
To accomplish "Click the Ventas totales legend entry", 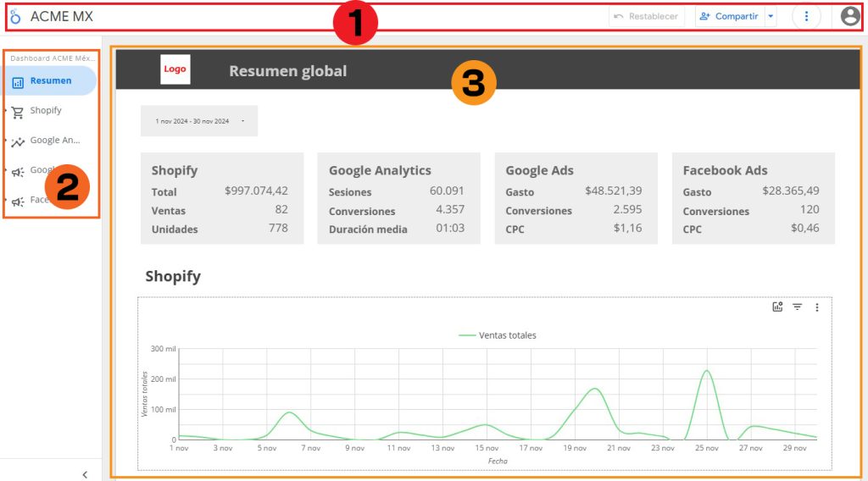I will [497, 335].
